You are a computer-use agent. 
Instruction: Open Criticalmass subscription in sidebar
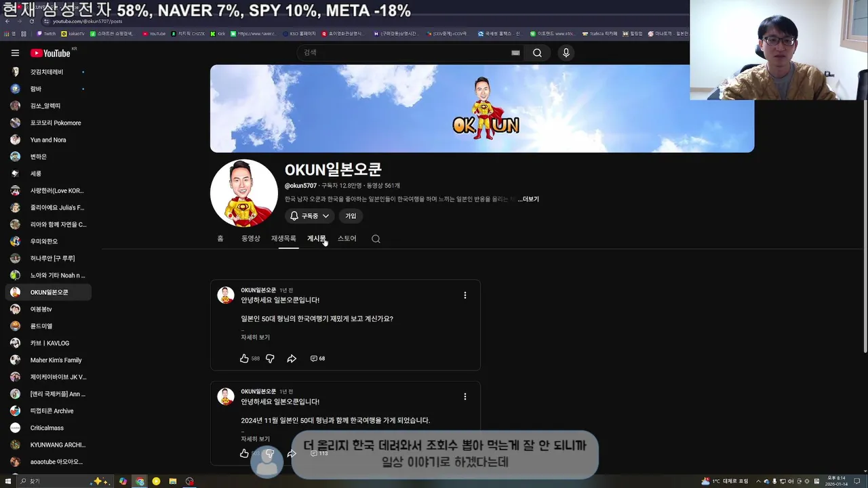click(x=48, y=428)
